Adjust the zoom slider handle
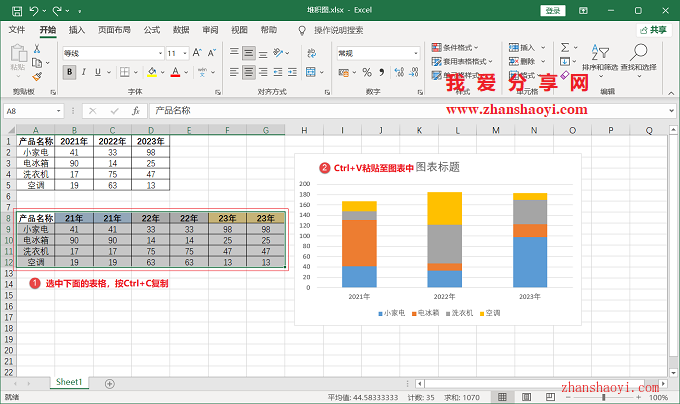 (x=603, y=397)
